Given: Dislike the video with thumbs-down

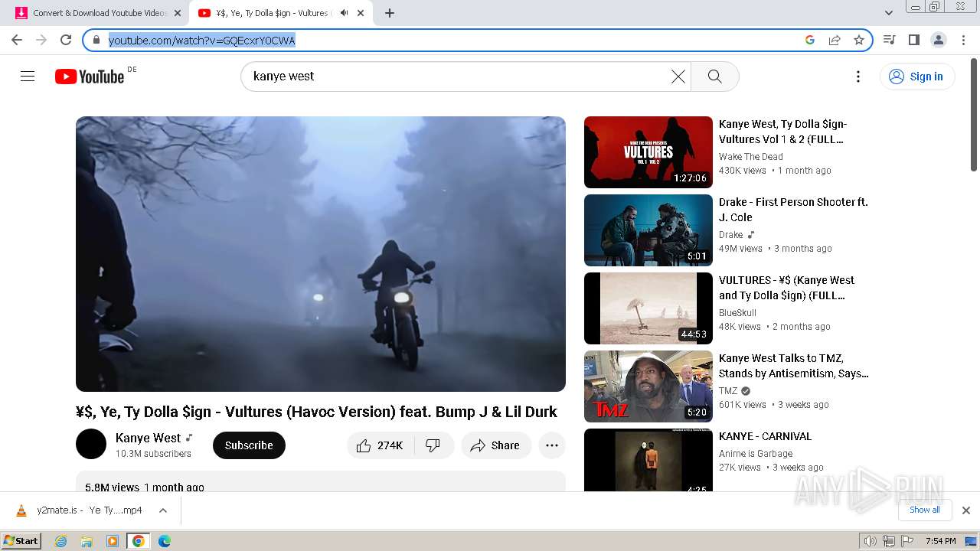Looking at the screenshot, I should tap(433, 445).
